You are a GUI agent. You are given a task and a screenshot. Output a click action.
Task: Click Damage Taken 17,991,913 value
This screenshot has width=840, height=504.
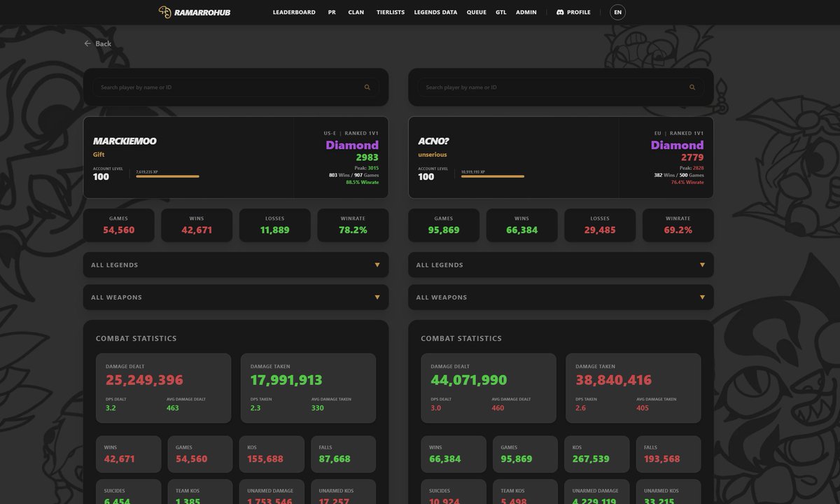286,380
